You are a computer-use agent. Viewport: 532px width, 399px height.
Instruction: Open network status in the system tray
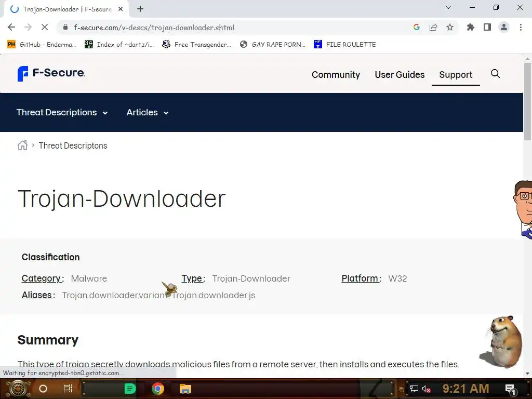414,389
